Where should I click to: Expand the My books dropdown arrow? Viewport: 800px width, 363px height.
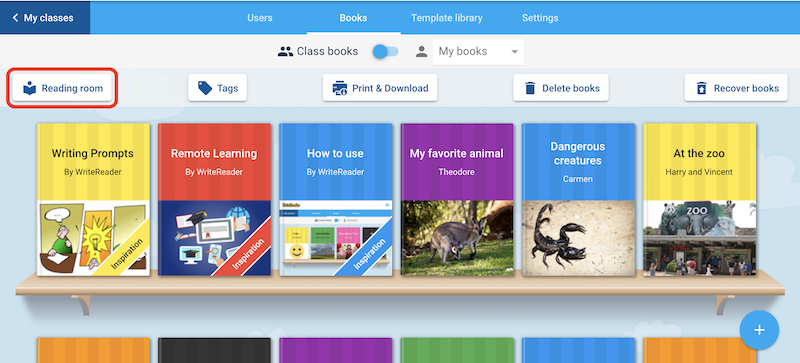point(514,52)
